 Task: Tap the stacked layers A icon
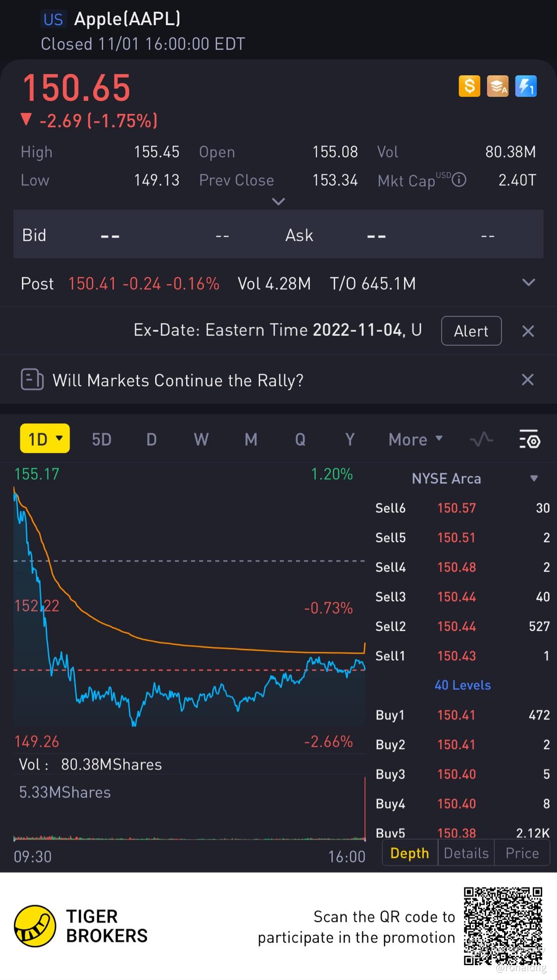coord(498,86)
